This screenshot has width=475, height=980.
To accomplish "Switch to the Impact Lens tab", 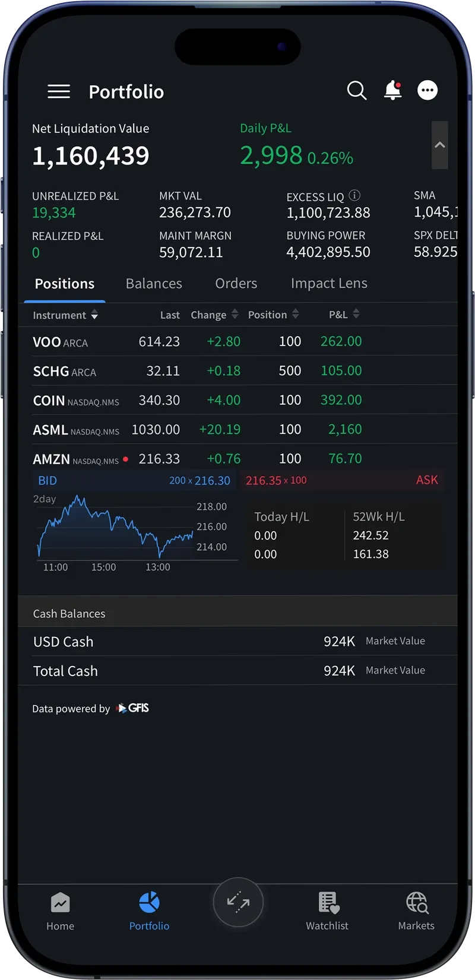I will tap(329, 284).
